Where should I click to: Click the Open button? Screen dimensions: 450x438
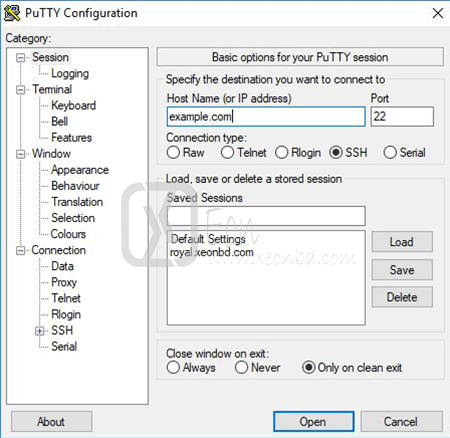[313, 422]
